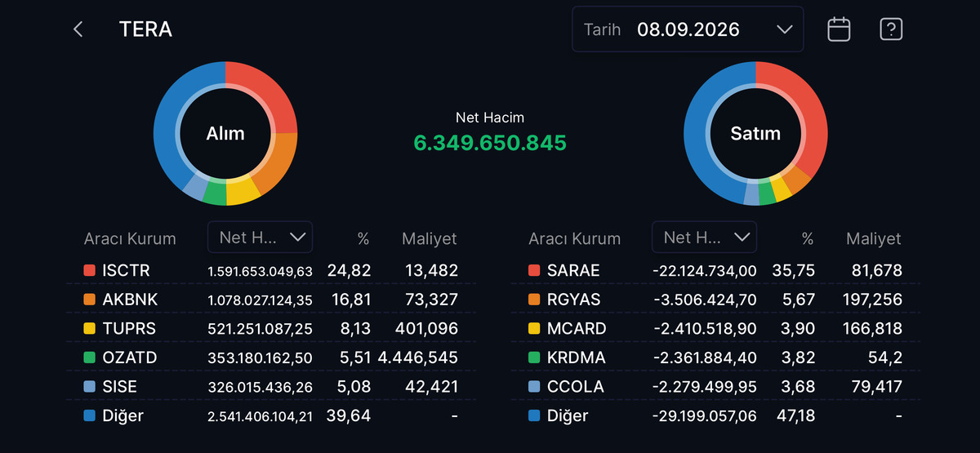Click the Alım donut chart center

[x=225, y=133]
